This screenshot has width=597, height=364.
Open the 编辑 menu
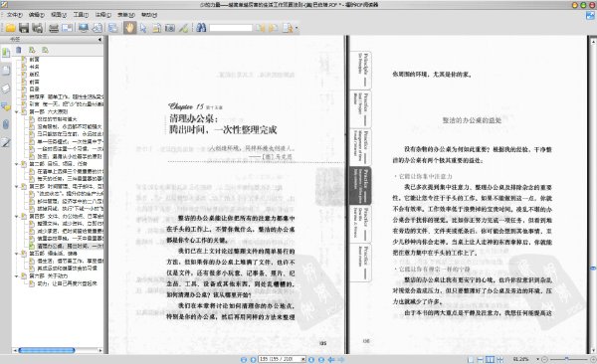tap(37, 15)
